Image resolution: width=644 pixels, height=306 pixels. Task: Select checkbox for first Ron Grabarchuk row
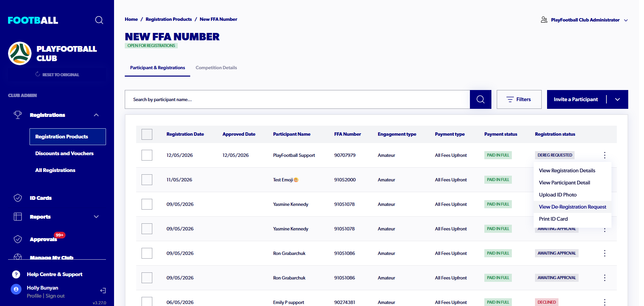tap(147, 253)
